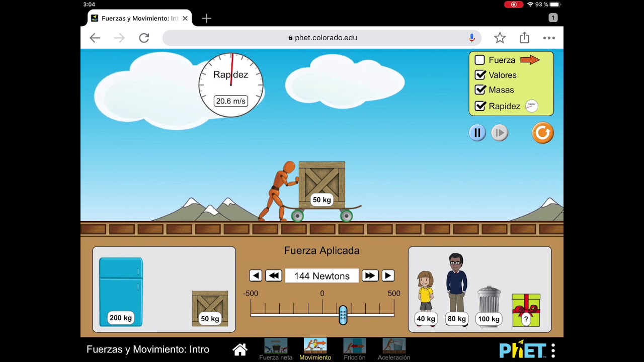
Task: Click the screen recording indicator
Action: point(514,5)
